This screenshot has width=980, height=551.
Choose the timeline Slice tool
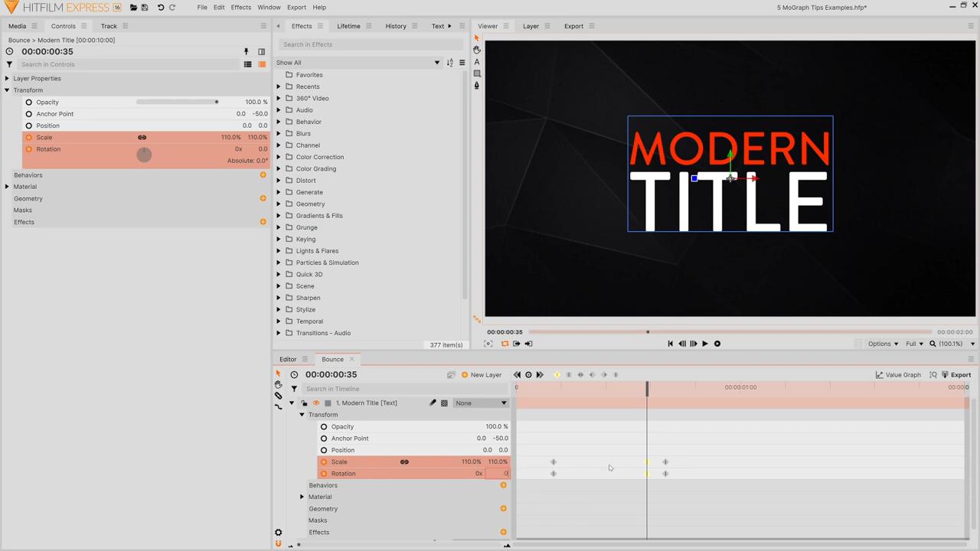coord(279,396)
